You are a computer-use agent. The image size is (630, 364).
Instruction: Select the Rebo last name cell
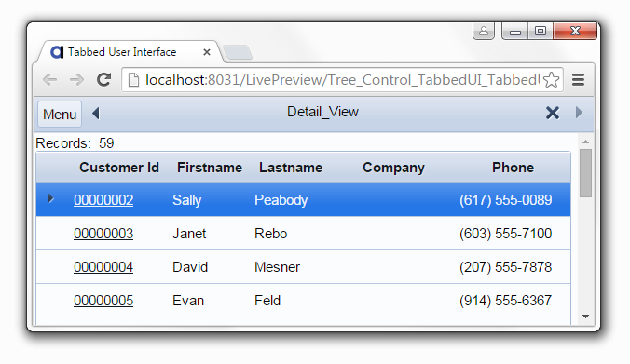(x=271, y=234)
